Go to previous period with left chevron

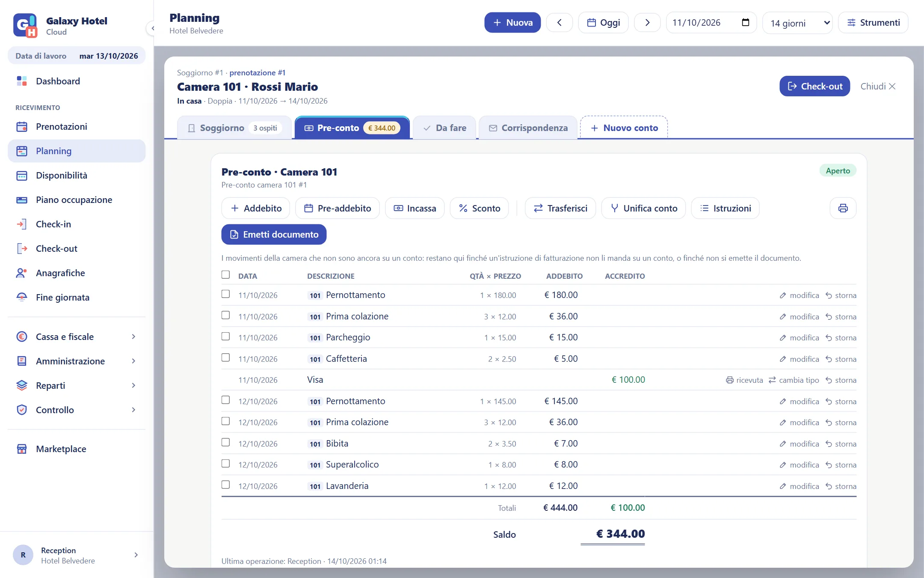(x=559, y=23)
